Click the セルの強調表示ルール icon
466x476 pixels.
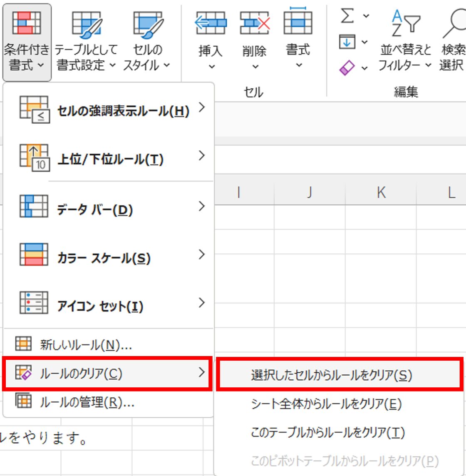point(34,110)
